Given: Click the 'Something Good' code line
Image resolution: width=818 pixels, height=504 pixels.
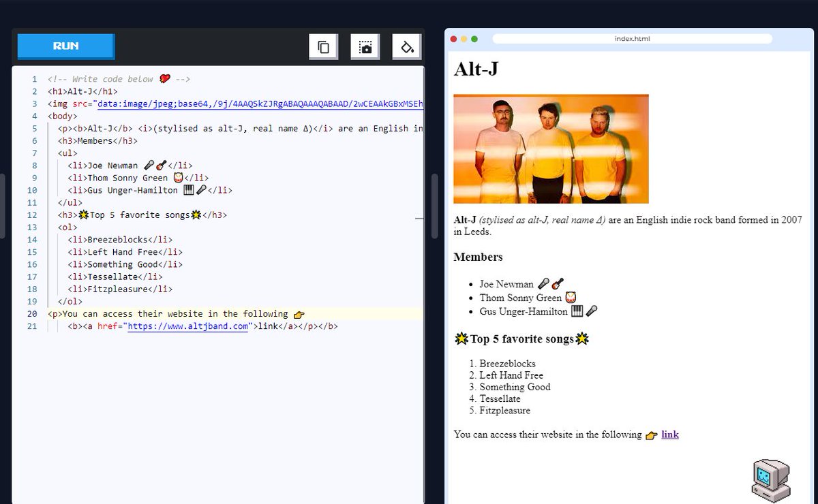Looking at the screenshot, I should (x=125, y=264).
